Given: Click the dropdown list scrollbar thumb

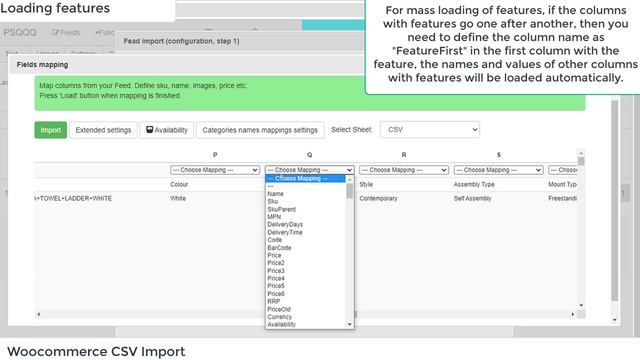Looking at the screenshot, I should click(350, 191).
